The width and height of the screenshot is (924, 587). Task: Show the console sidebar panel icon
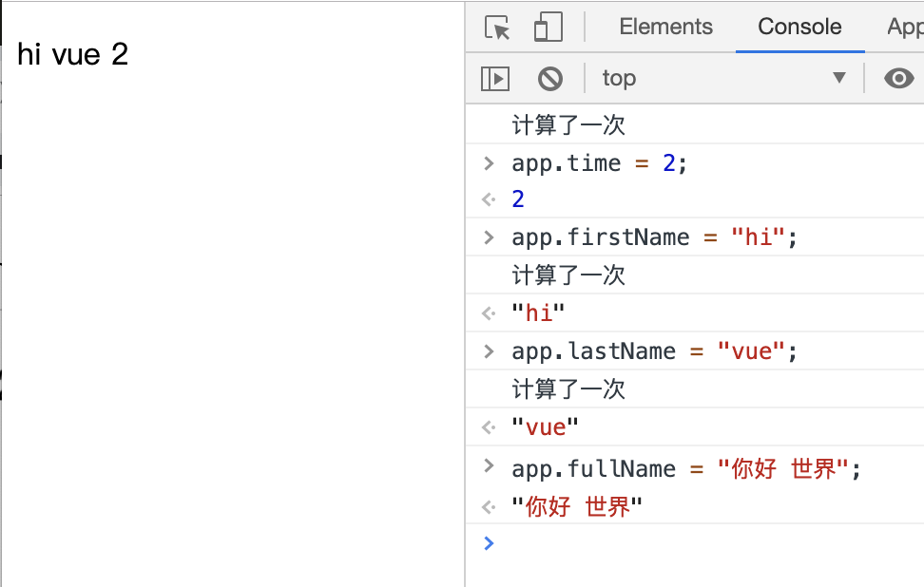click(495, 78)
